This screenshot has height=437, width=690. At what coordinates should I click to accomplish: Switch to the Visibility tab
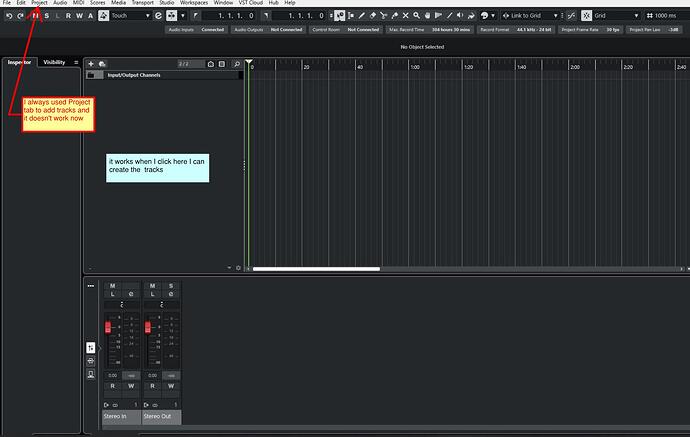54,62
